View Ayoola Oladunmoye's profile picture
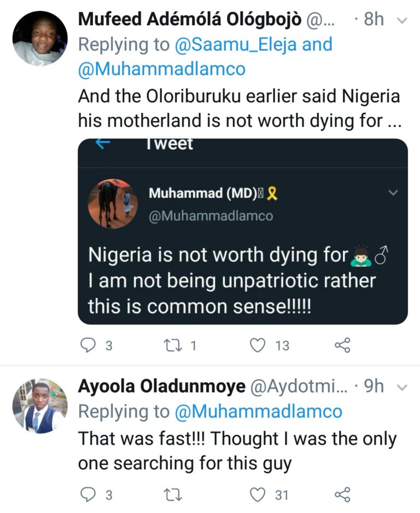Image resolution: width=420 pixels, height=513 pixels. [40, 406]
